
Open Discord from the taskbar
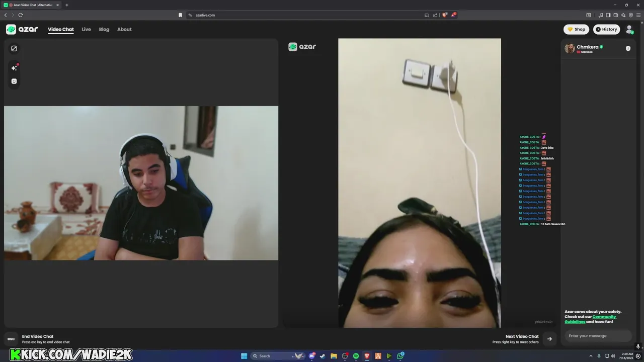pyautogui.click(x=312, y=356)
